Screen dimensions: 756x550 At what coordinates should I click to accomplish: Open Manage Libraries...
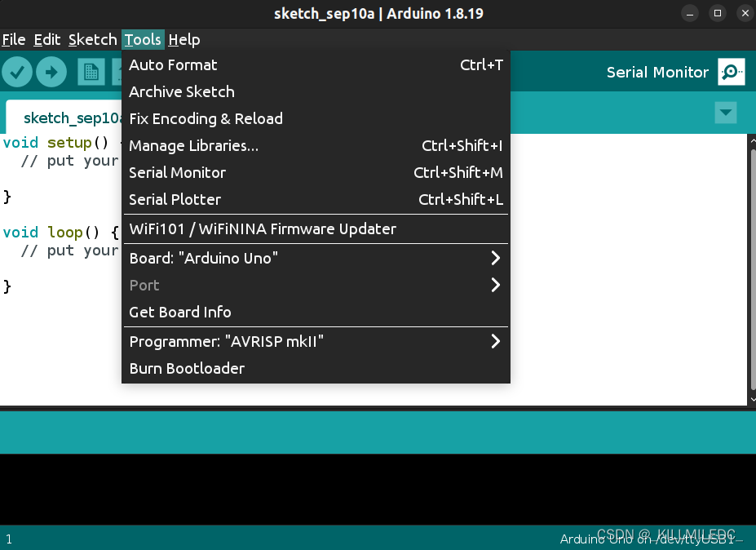(x=316, y=146)
